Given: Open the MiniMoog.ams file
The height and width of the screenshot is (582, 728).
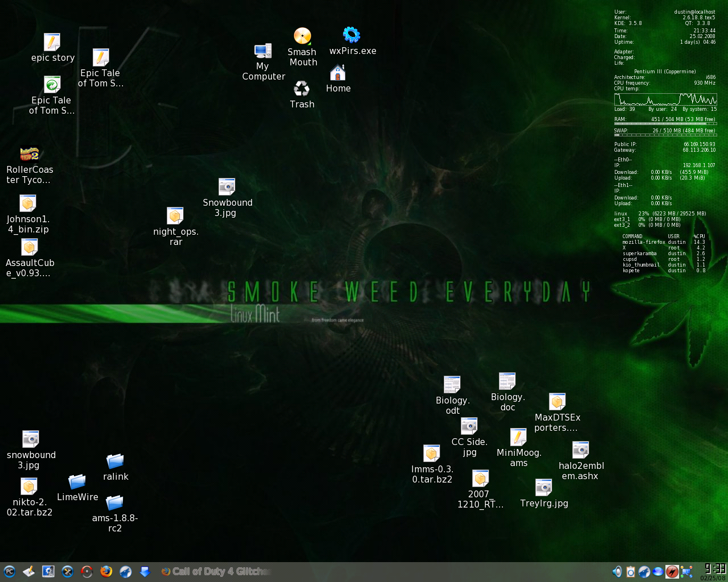Looking at the screenshot, I should coord(518,437).
